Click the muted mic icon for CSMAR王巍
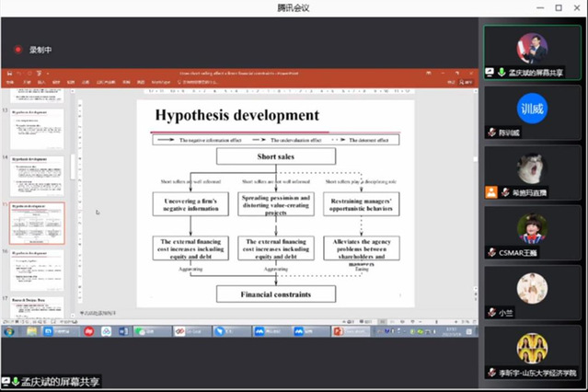This screenshot has height=392, width=588. coord(492,252)
